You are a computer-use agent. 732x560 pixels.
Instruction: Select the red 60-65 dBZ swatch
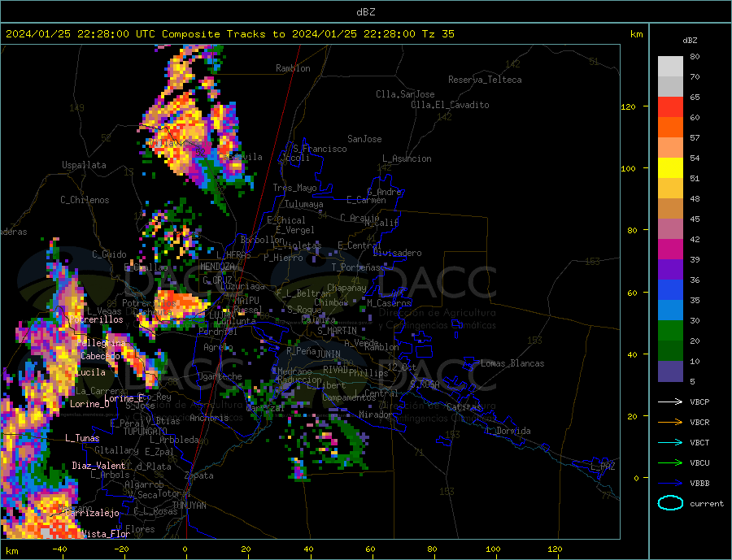point(670,106)
